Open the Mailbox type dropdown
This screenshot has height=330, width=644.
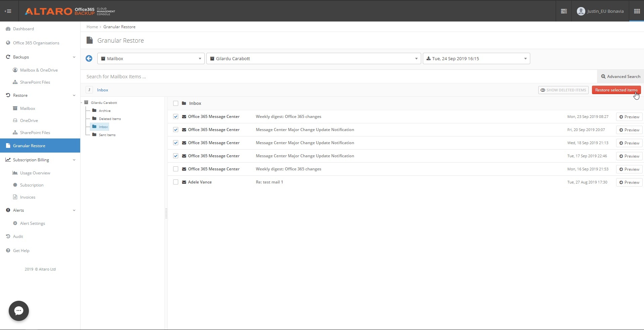[x=151, y=58]
